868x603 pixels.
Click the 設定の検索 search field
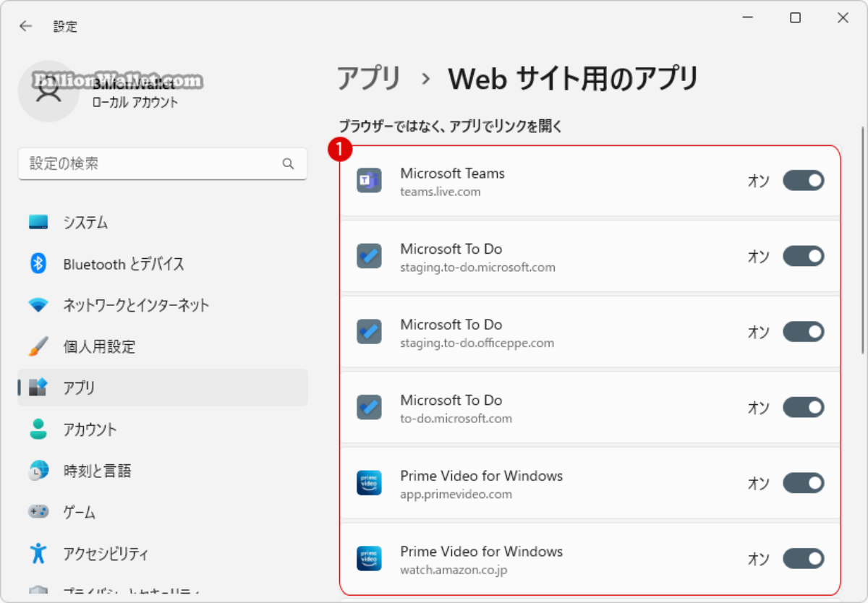tap(163, 164)
